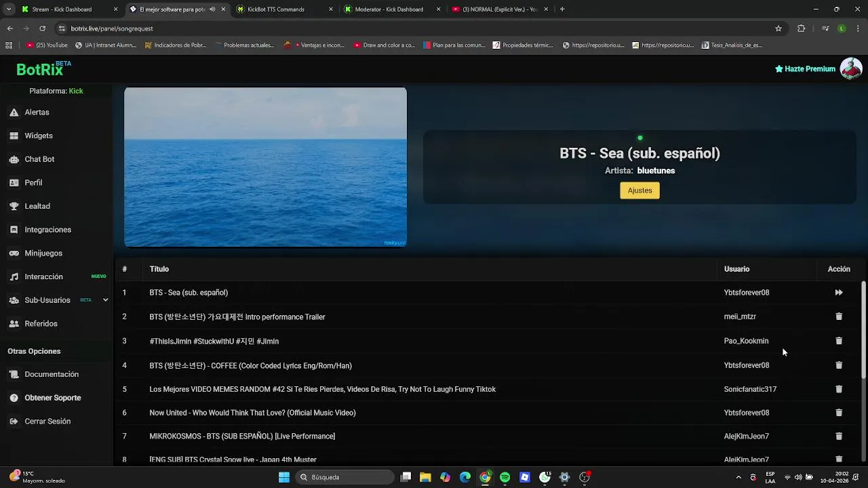Open the user avatar menu

click(851, 68)
